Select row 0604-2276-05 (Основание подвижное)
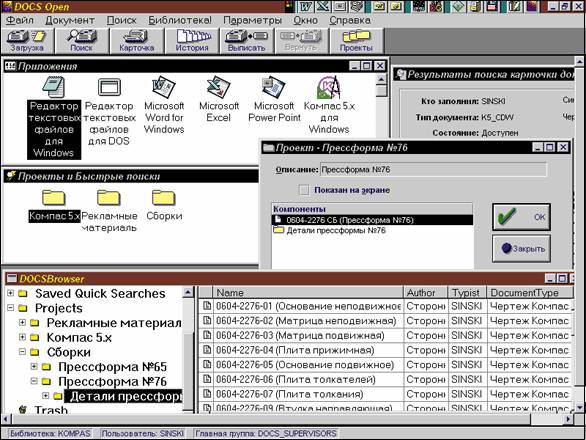This screenshot has width=586, height=440. [385, 365]
